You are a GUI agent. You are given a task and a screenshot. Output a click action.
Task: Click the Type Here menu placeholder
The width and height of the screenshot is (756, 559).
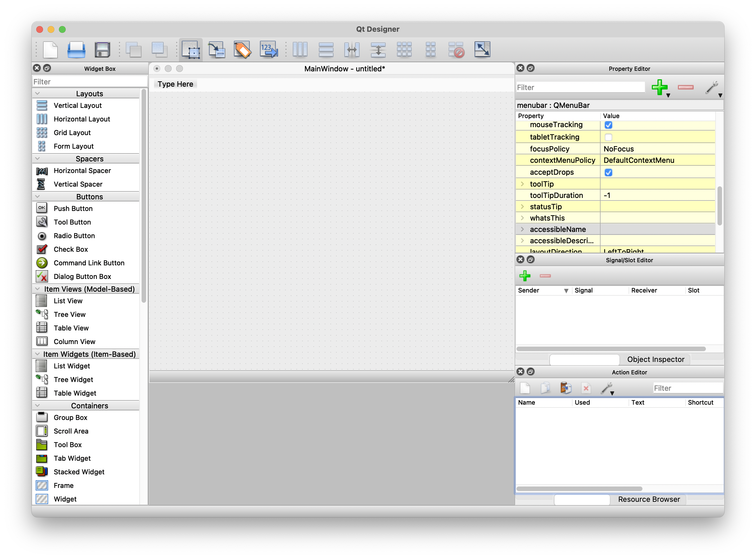[175, 84]
